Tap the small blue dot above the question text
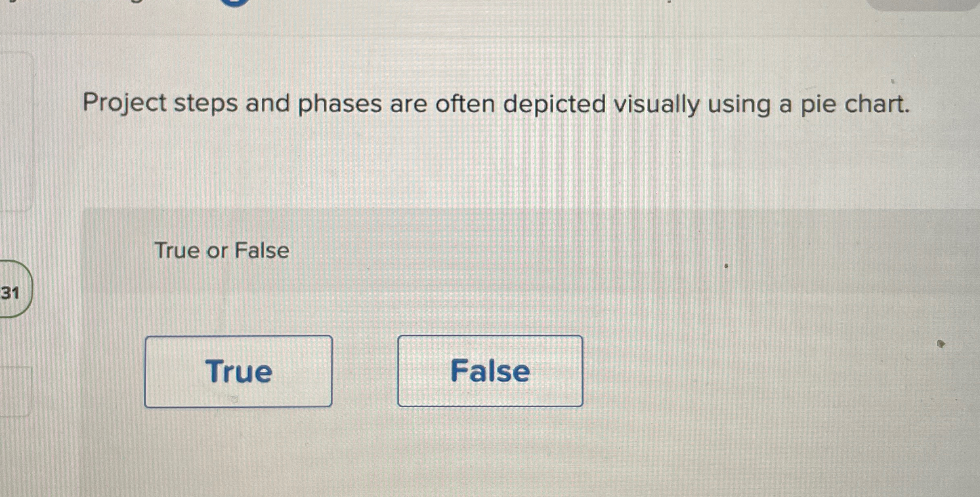The height and width of the screenshot is (497, 980). 892,81
